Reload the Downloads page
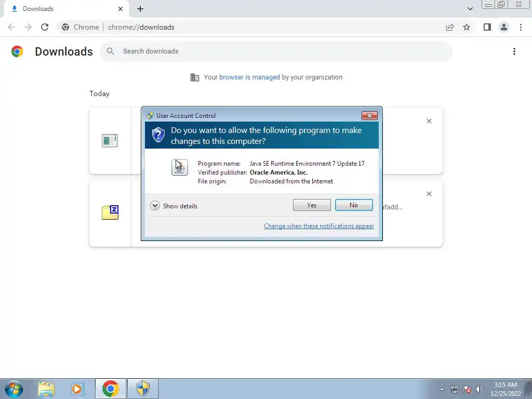532x399 pixels. coord(45,27)
